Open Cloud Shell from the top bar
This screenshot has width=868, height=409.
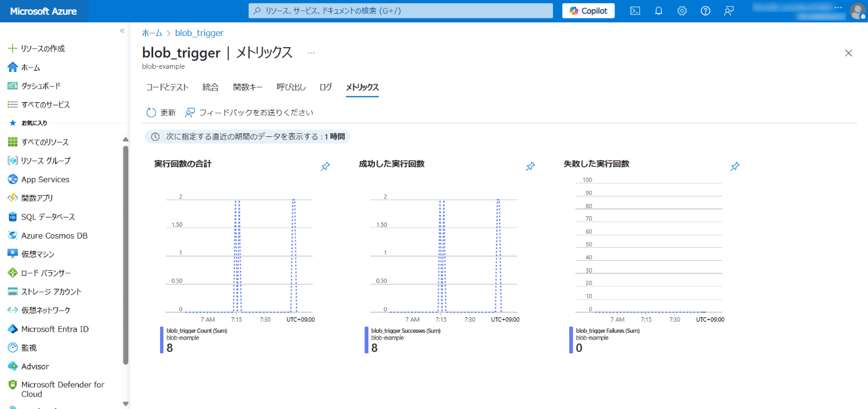[x=635, y=11]
